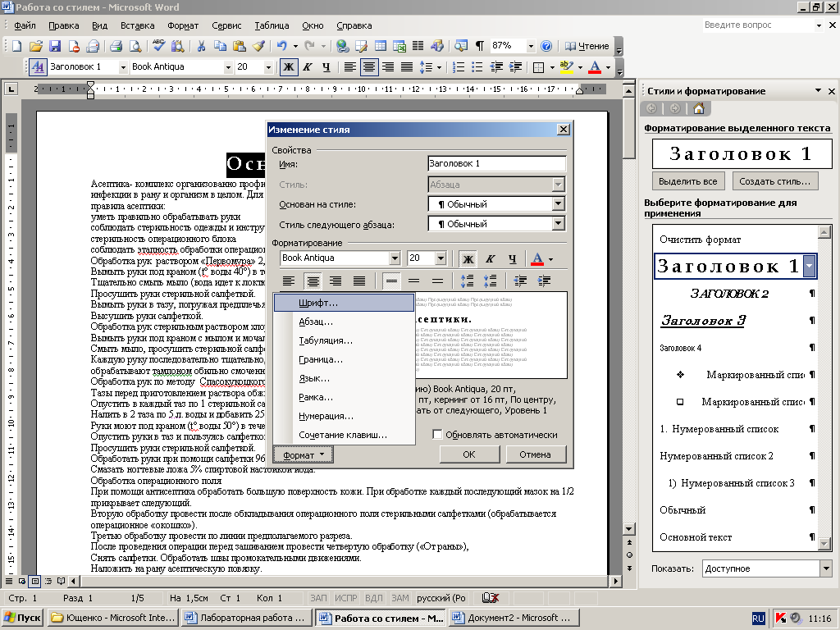Choose 'Нумерация...' from the popup menu
Viewport: 840px width, 630px height.
click(x=345, y=416)
